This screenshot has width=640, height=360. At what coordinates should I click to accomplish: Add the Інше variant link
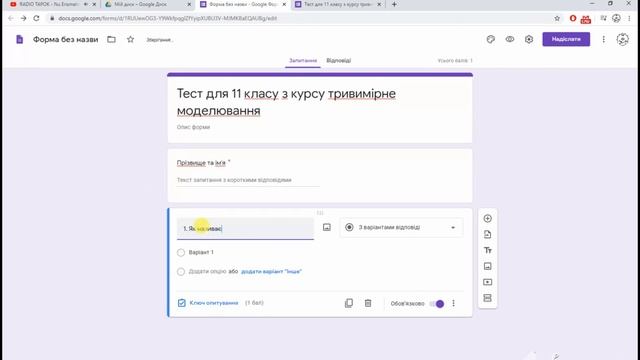(x=271, y=271)
